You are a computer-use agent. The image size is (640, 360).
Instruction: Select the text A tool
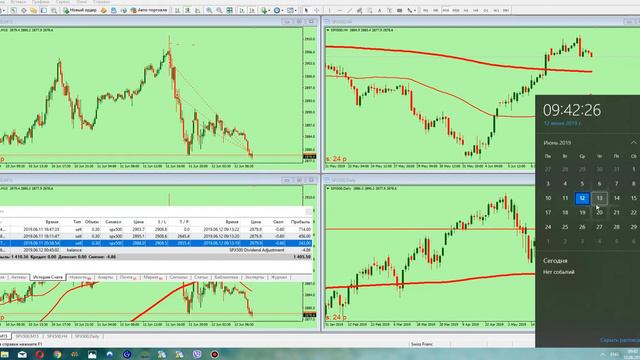379,10
